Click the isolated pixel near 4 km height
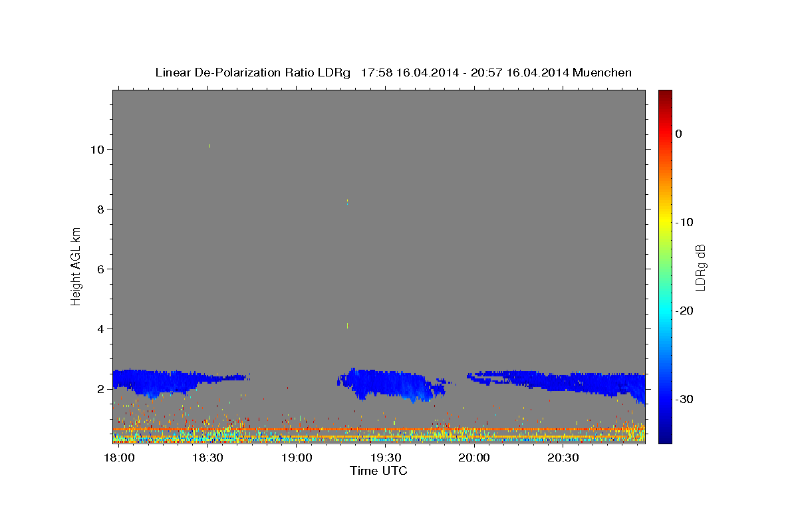Screen dimensions: 798x532 [347, 325]
